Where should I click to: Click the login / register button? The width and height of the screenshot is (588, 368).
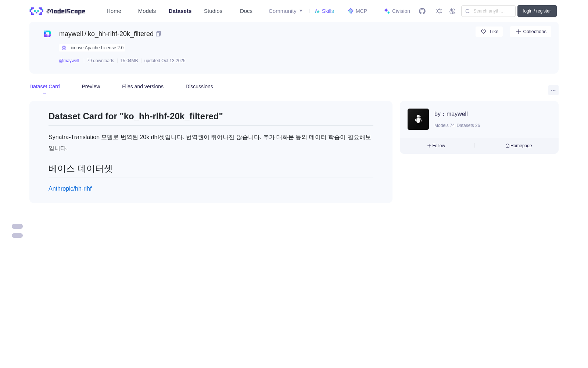[x=537, y=11]
